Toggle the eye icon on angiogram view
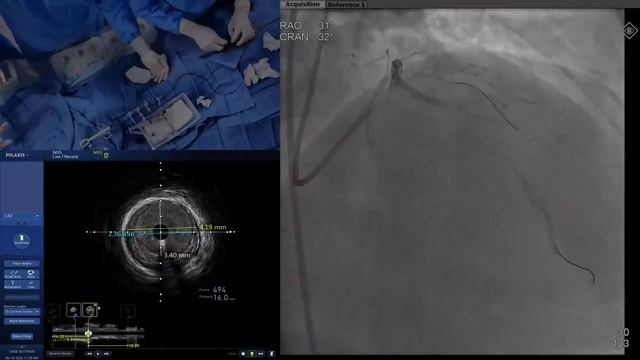 click(630, 31)
